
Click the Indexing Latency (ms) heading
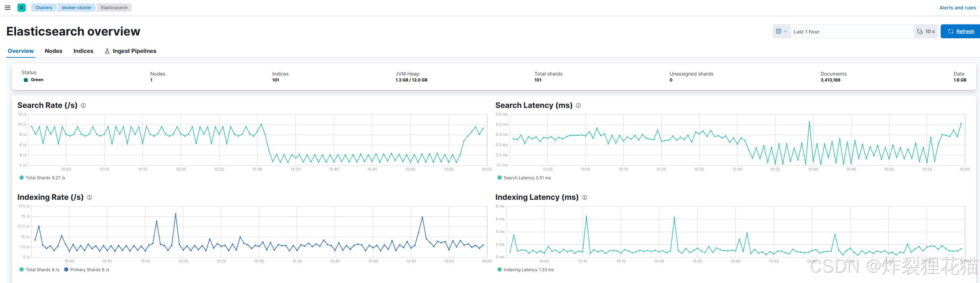tap(537, 197)
